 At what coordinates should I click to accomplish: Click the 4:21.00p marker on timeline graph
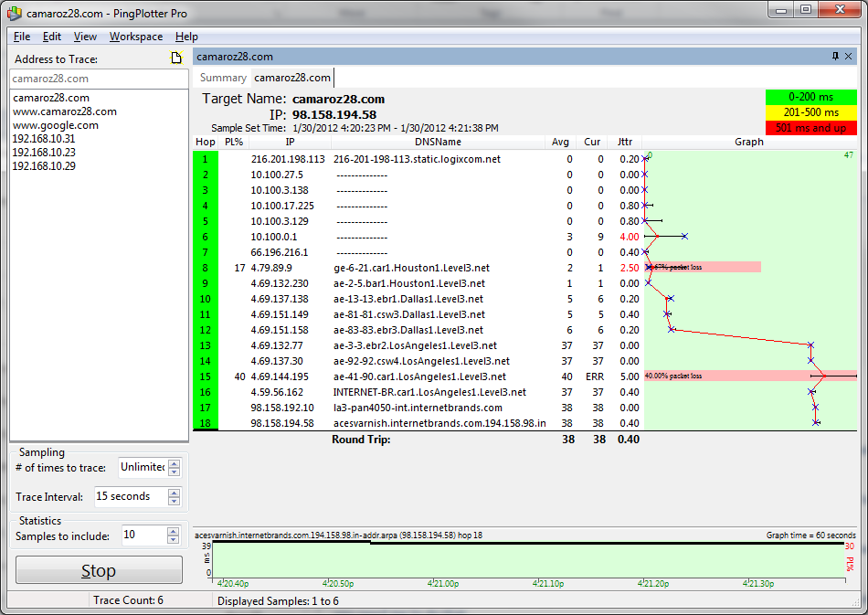click(x=443, y=583)
